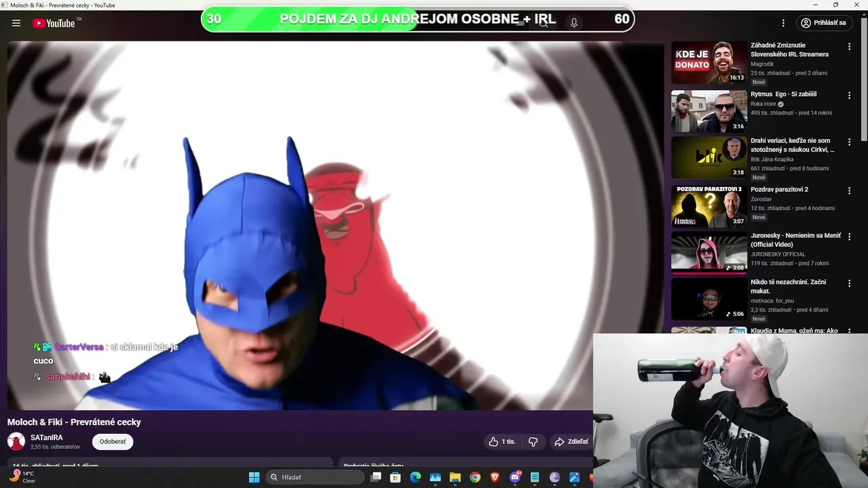
Task: Open the Pozdrav parazitovi 2 thumbnail
Action: (x=709, y=207)
